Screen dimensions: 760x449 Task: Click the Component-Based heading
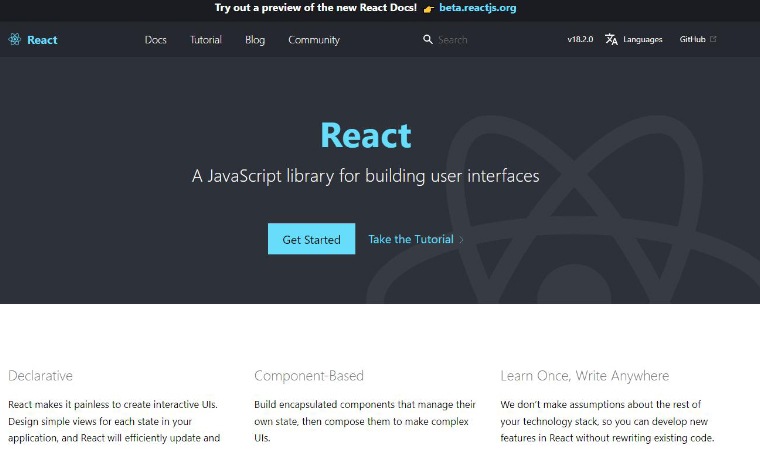coord(309,376)
